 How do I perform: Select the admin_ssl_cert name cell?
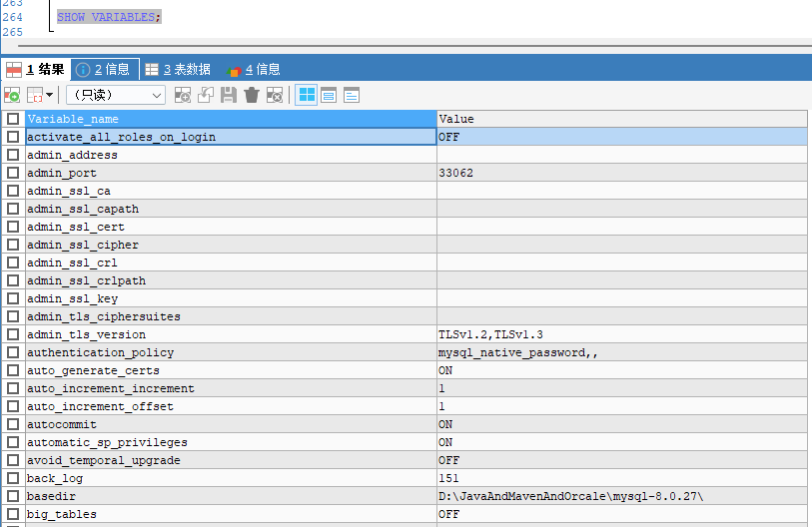231,227
